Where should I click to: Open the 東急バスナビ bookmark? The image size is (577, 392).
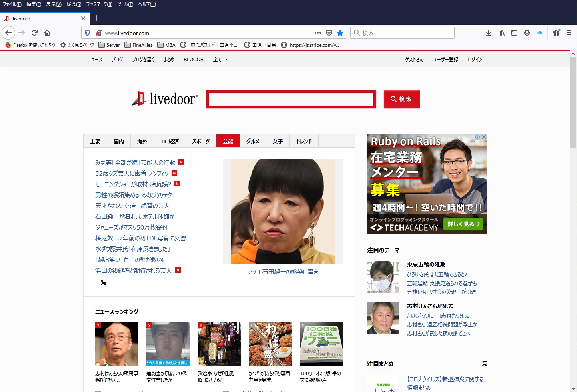(208, 45)
